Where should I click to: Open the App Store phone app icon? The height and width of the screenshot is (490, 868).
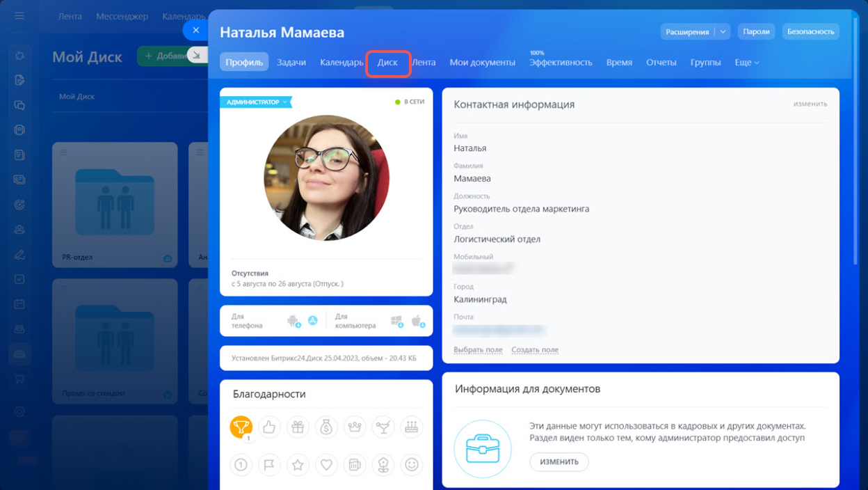313,320
